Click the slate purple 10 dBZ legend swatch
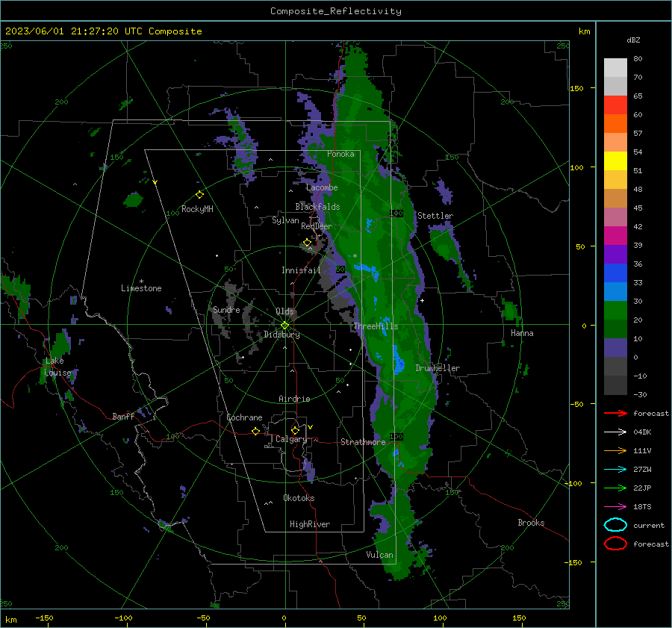The height and width of the screenshot is (628, 672). pos(615,348)
